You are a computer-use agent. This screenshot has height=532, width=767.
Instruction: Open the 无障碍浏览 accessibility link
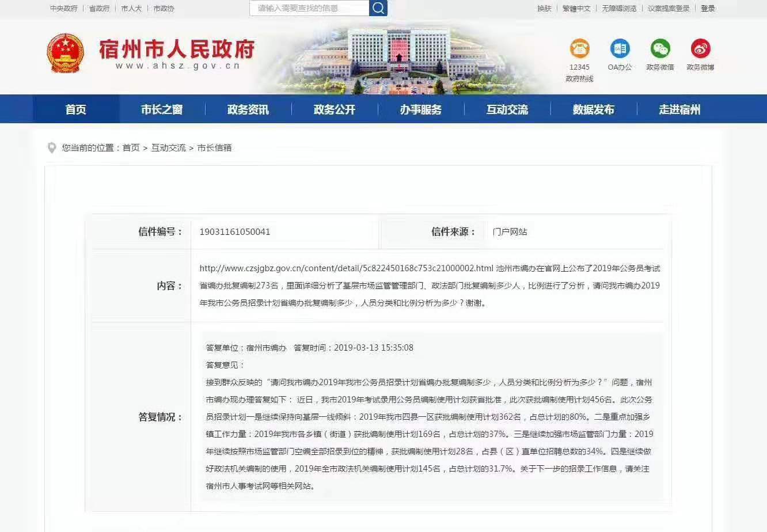tap(619, 9)
